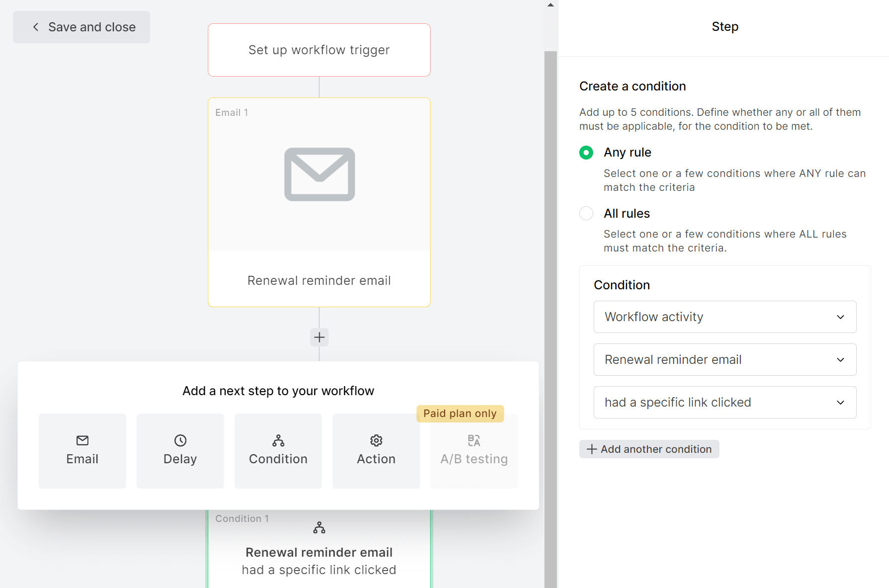Select the All rules radio button
889x588 pixels.
(586, 213)
